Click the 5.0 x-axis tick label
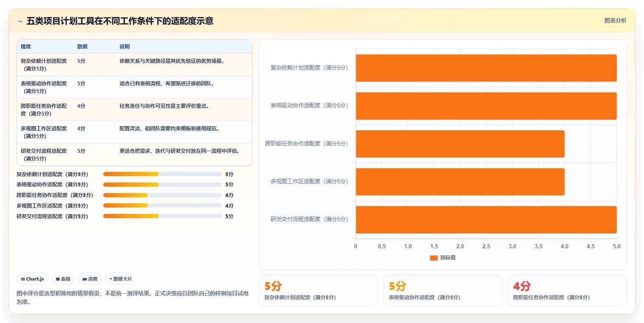This screenshot has width=644, height=323. pyautogui.click(x=616, y=246)
